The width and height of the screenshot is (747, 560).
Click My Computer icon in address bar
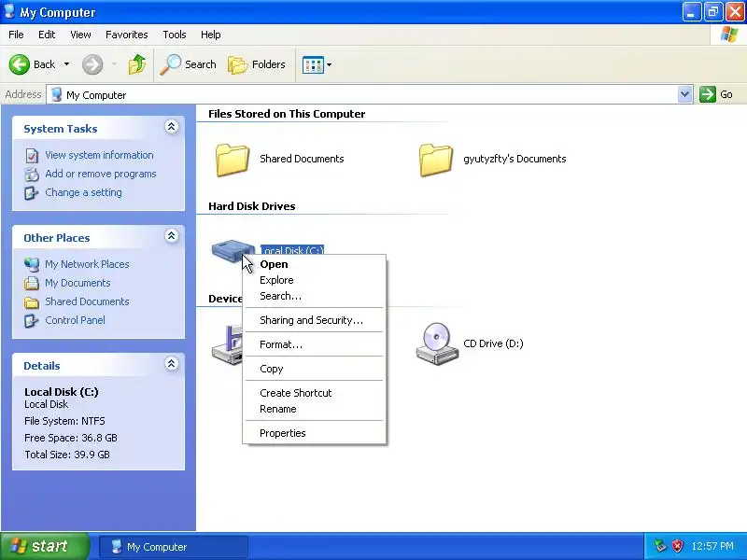pos(57,94)
